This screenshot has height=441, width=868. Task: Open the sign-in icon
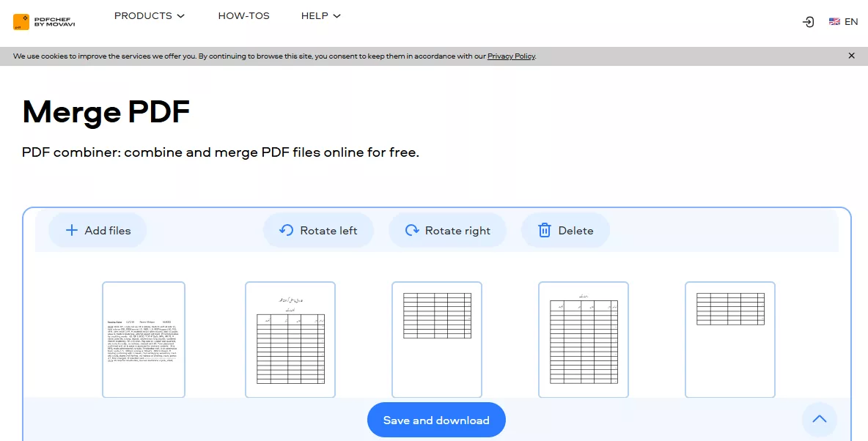[807, 22]
